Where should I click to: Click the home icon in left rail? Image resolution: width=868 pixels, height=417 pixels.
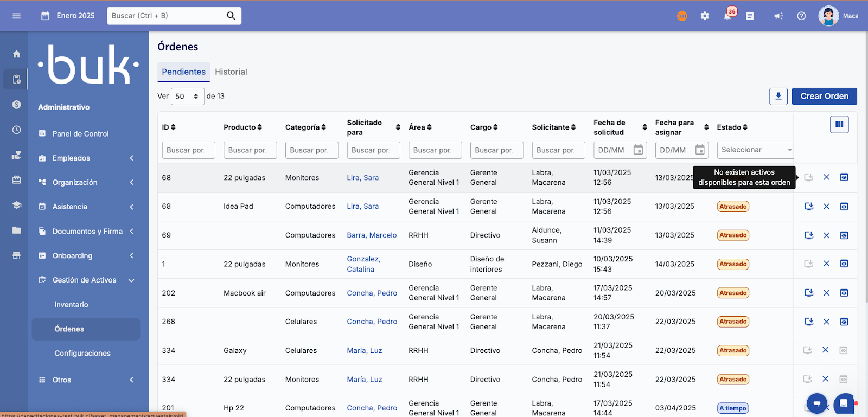16,54
